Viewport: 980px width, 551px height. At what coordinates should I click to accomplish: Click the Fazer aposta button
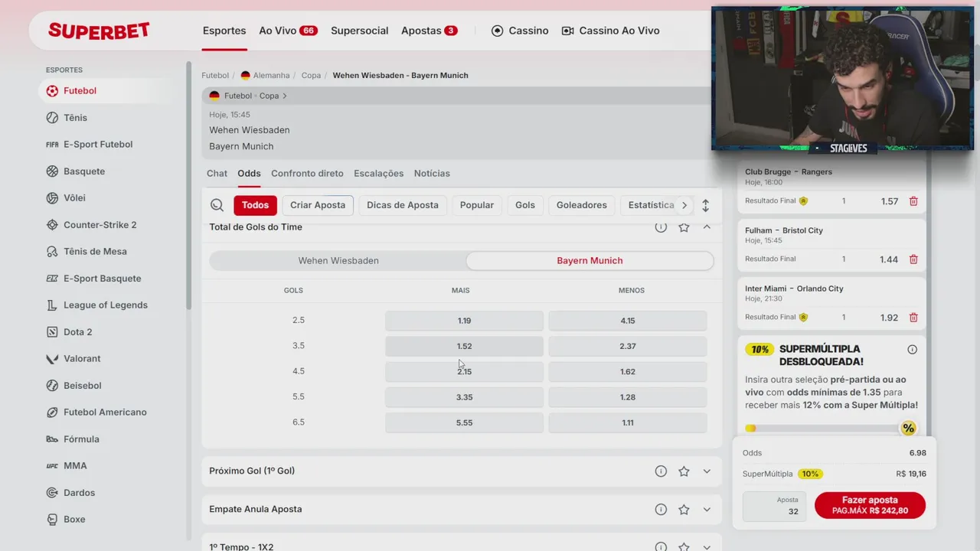click(x=870, y=506)
